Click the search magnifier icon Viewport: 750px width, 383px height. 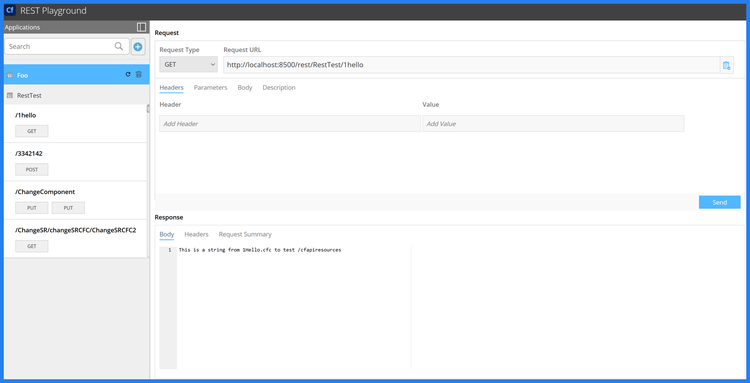[119, 46]
